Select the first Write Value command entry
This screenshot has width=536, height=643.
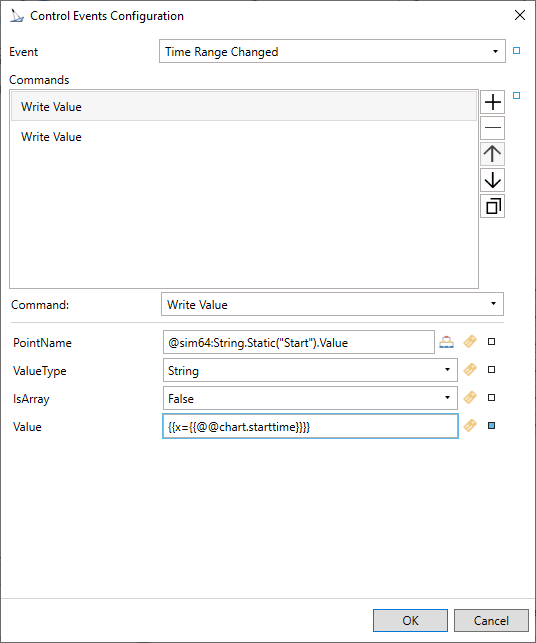pyautogui.click(x=244, y=107)
